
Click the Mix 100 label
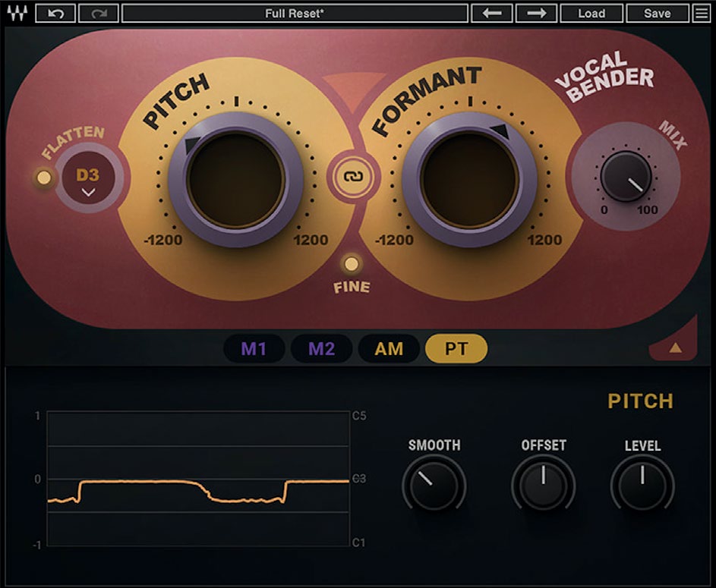point(648,210)
